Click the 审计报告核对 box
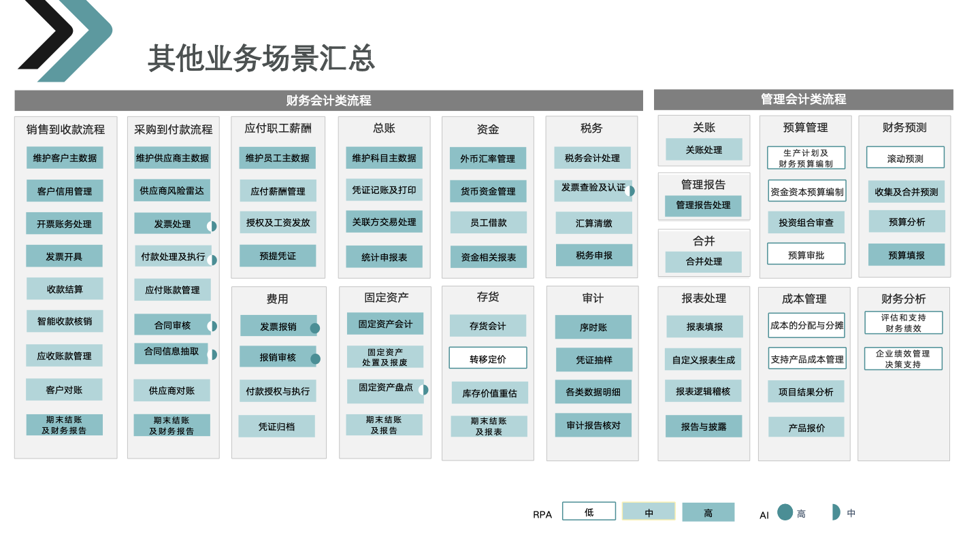The width and height of the screenshot is (980, 551). 593,425
